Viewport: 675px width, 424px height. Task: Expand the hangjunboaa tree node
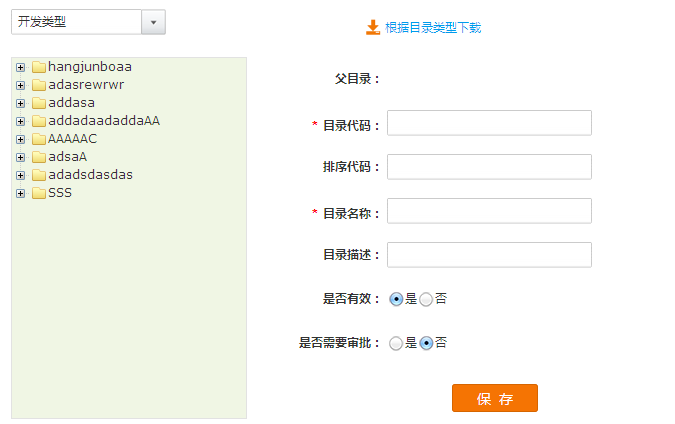pyautogui.click(x=20, y=67)
